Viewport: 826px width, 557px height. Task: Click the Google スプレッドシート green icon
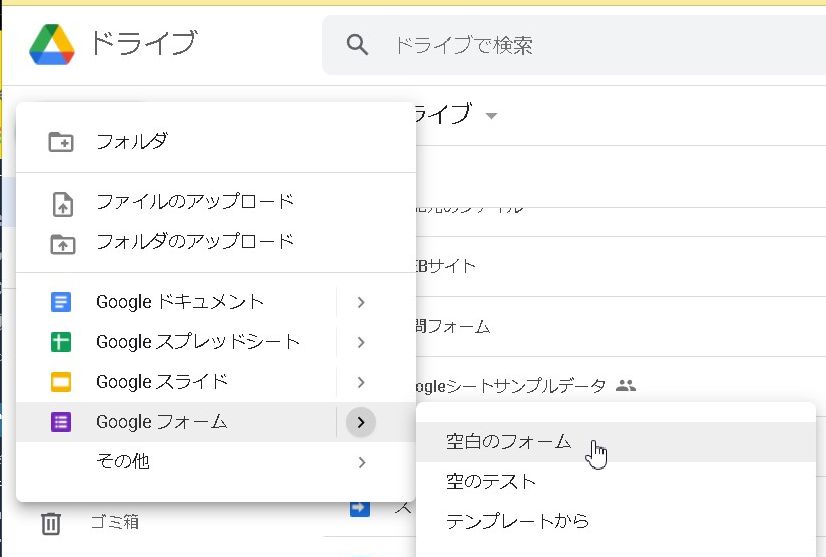61,342
